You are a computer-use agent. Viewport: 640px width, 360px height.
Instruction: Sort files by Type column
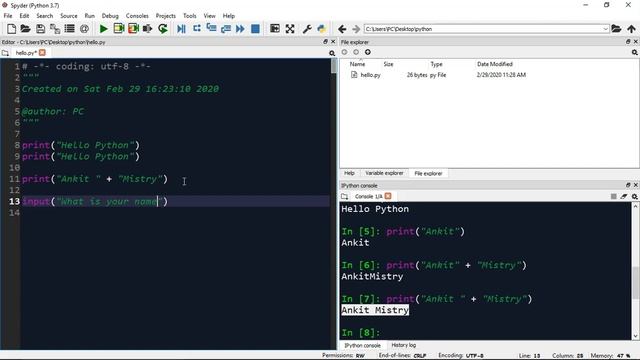pyautogui.click(x=436, y=64)
